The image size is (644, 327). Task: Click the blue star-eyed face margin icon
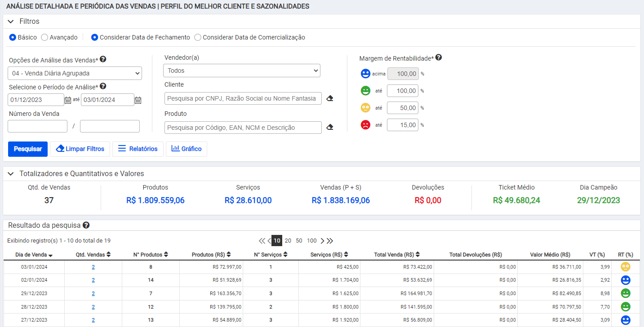pyautogui.click(x=366, y=74)
